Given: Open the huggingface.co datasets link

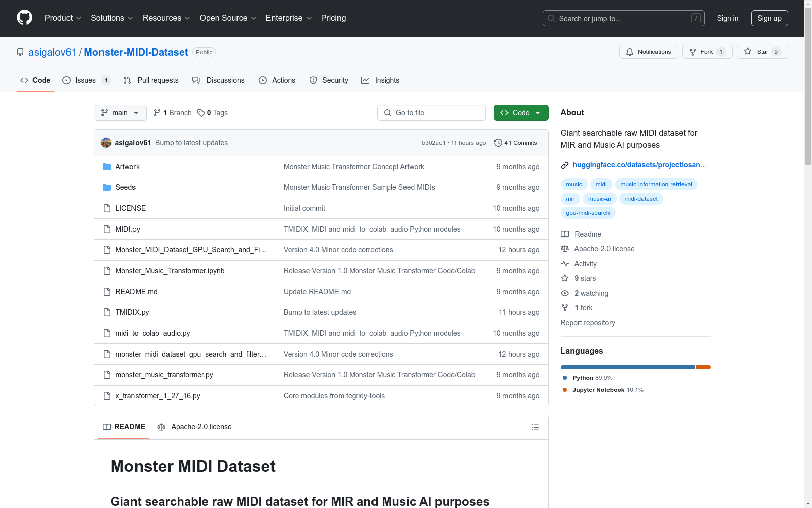Looking at the screenshot, I should pyautogui.click(x=640, y=165).
